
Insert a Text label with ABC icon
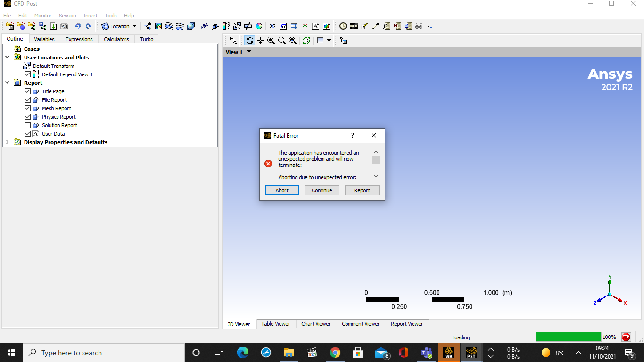(x=204, y=26)
